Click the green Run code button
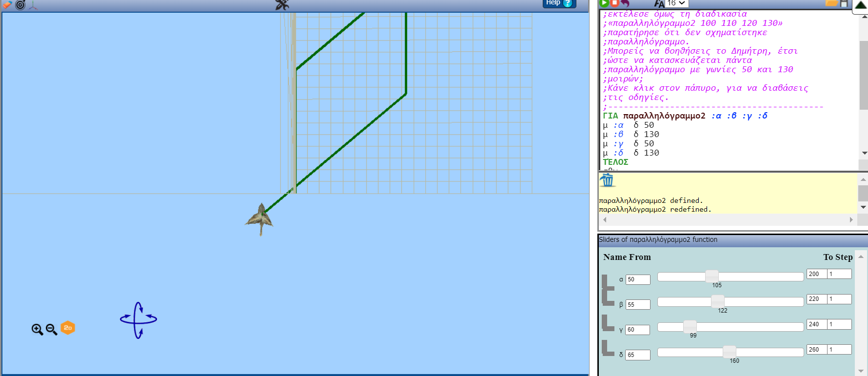The width and height of the screenshot is (868, 376). 604,3
